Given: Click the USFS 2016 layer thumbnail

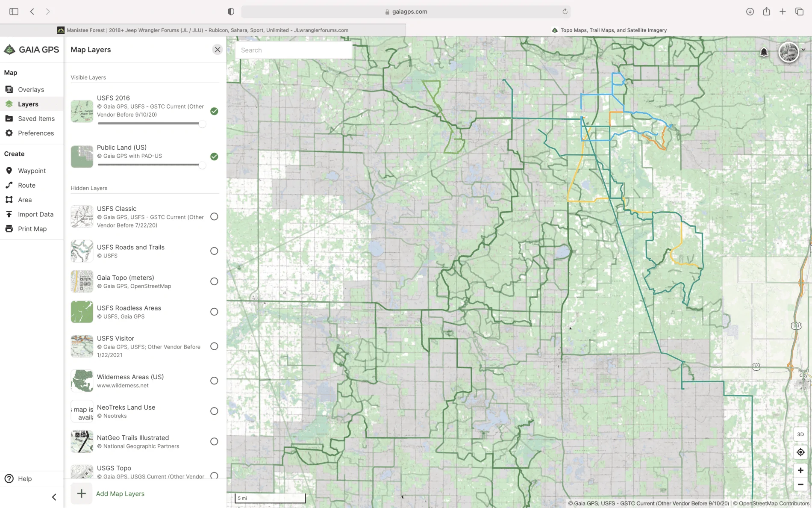Looking at the screenshot, I should tap(82, 111).
